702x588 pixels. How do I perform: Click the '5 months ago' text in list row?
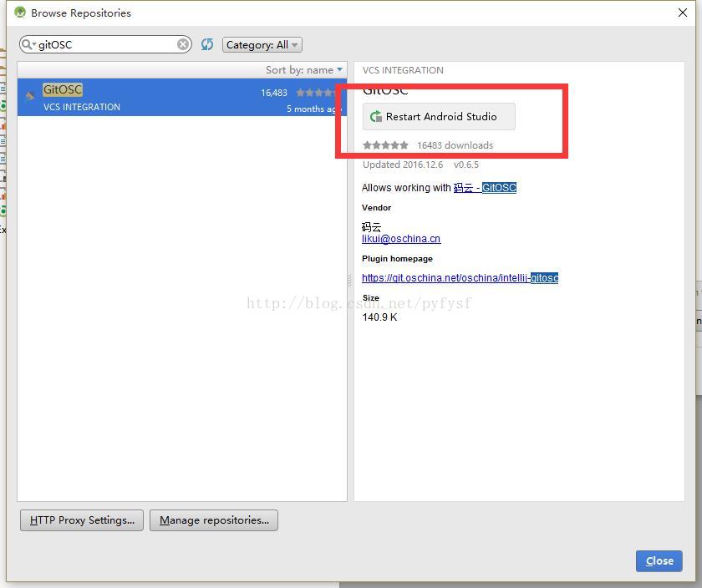click(x=314, y=109)
